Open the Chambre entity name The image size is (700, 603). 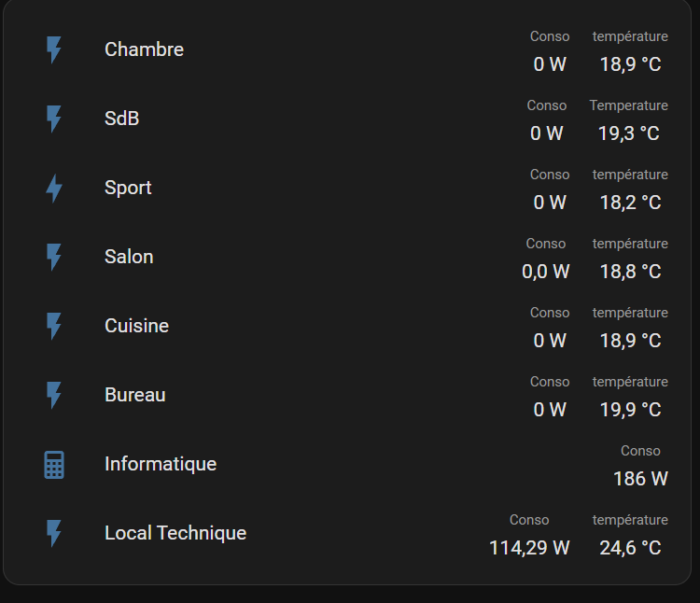(144, 49)
